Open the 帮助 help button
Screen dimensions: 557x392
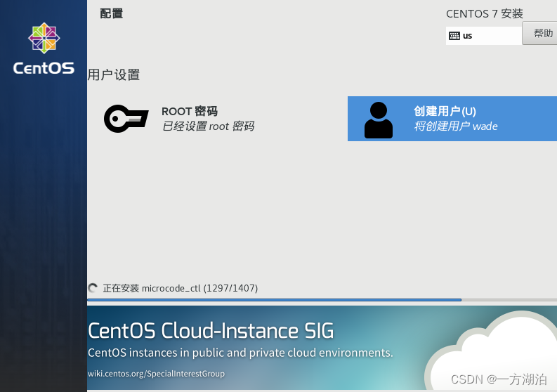(x=540, y=33)
